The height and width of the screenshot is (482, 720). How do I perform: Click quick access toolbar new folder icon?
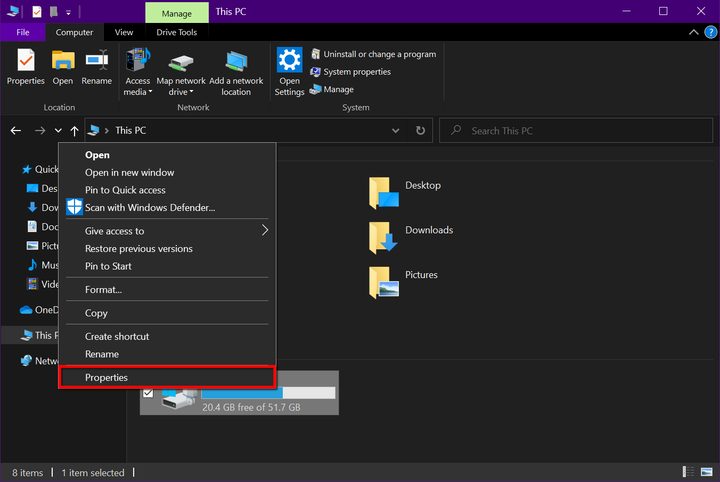click(53, 11)
